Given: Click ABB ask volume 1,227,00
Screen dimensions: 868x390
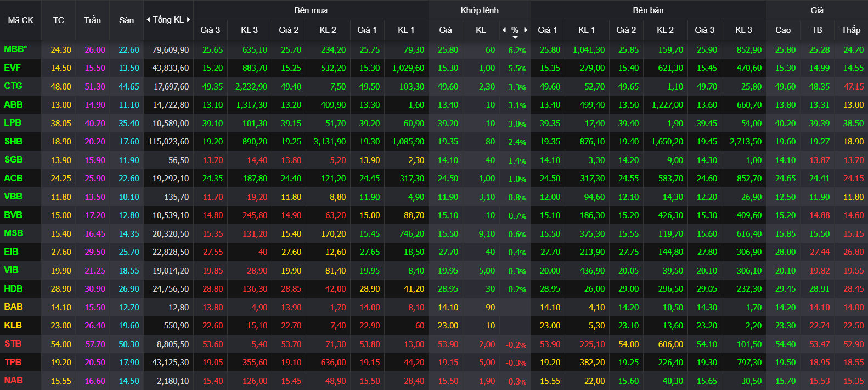Looking at the screenshot, I should pyautogui.click(x=667, y=105).
